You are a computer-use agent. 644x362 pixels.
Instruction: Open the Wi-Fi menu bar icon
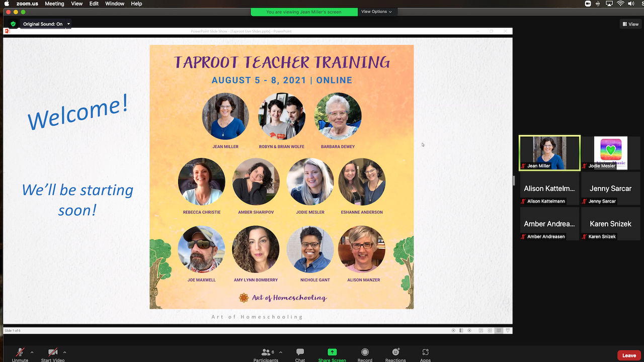[x=620, y=4]
